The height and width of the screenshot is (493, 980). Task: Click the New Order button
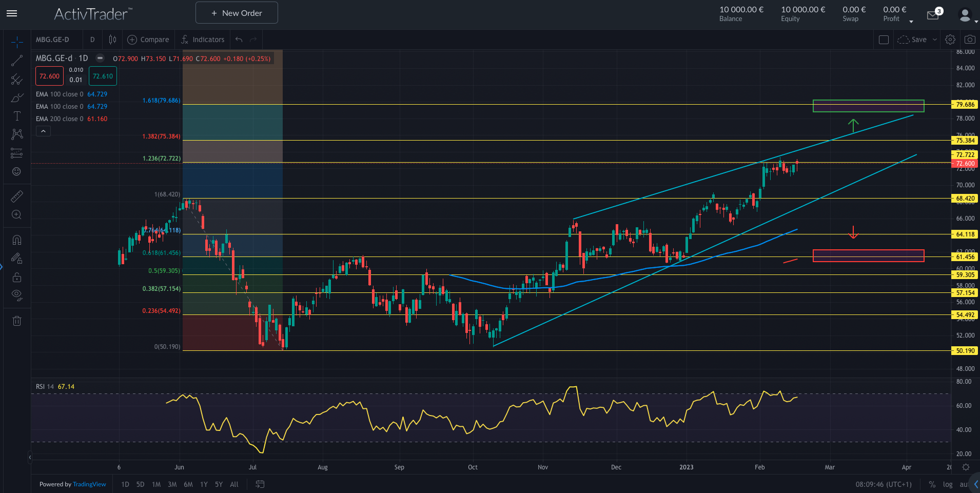tap(237, 13)
